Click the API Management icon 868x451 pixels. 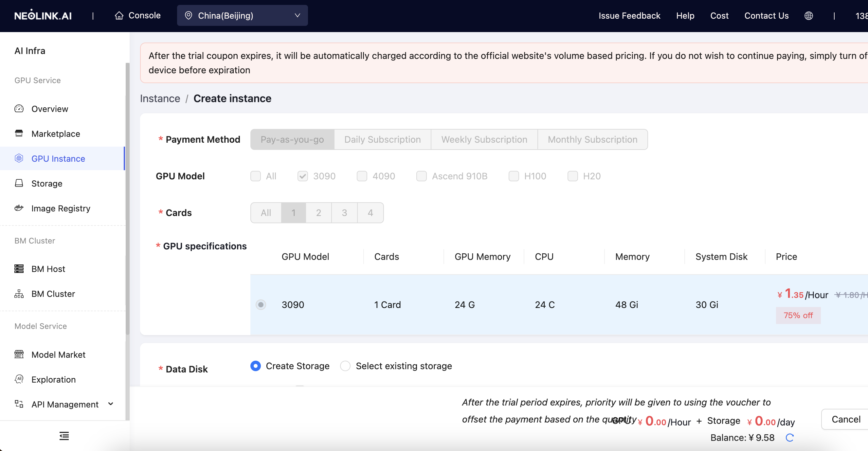[x=19, y=404]
